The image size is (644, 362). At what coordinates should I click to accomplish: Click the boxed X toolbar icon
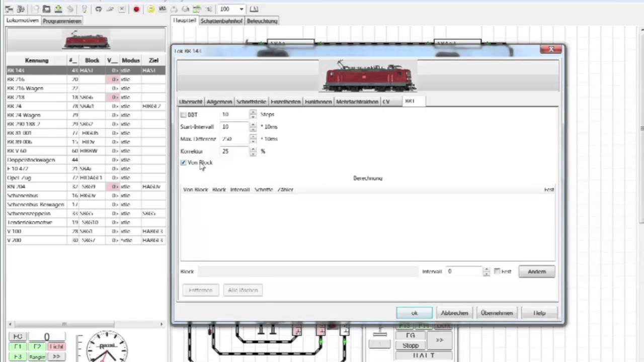coord(122,9)
